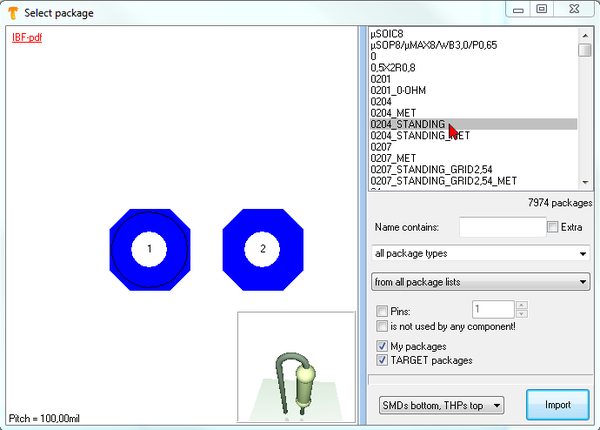Click pad 2 in the footprint preview
Viewport: 600px width, 430px height.
pyautogui.click(x=262, y=248)
